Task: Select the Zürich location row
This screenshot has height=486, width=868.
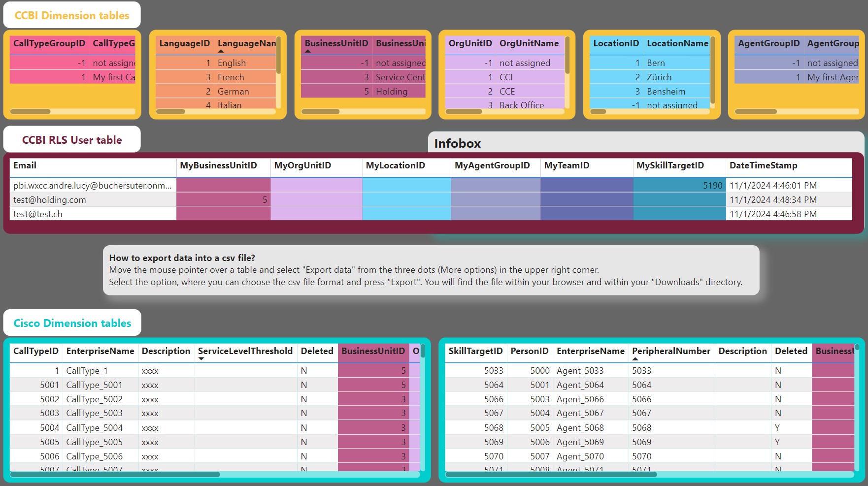Action: (x=650, y=77)
